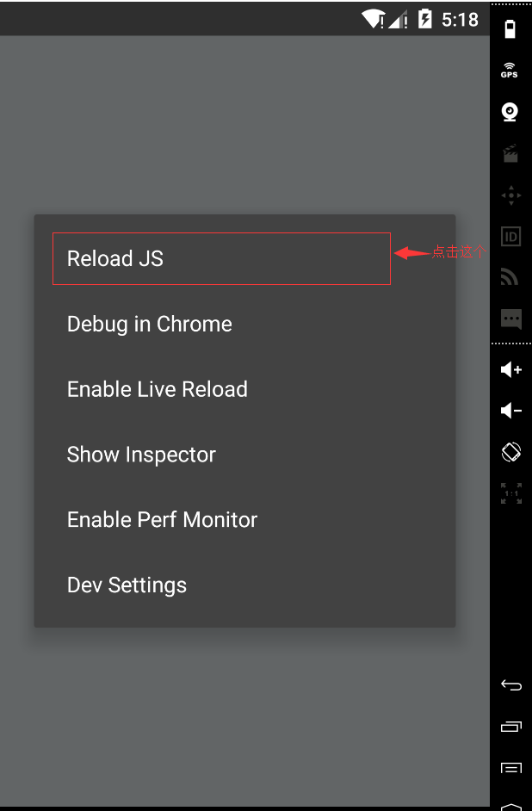Increase emulator volume with speaker plus

pyautogui.click(x=511, y=369)
